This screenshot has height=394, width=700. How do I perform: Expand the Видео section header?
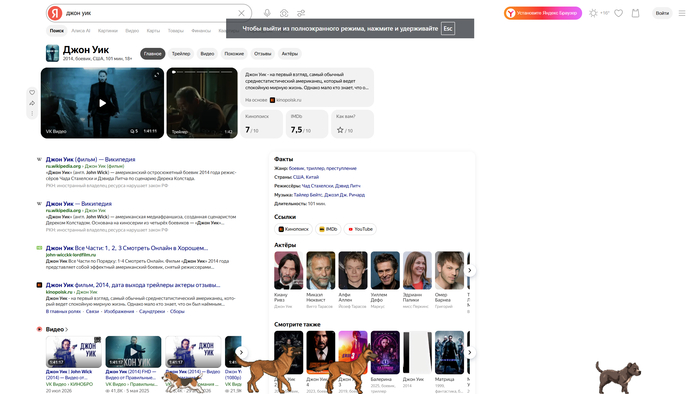click(57, 329)
